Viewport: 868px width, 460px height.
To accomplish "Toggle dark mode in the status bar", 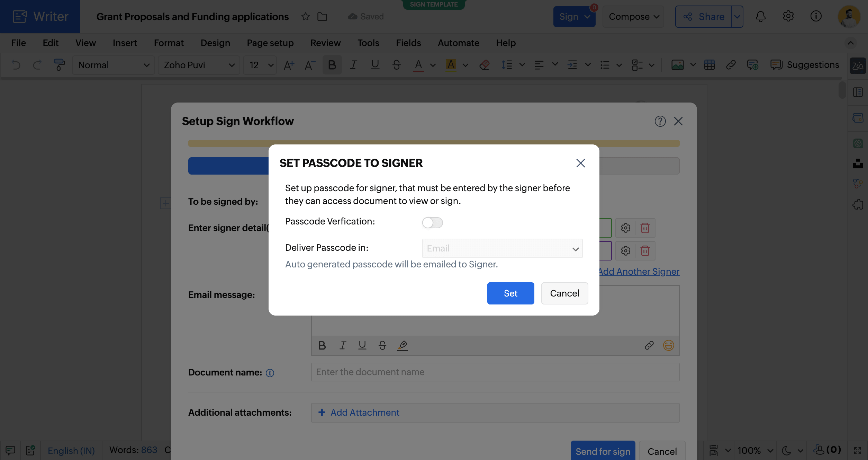I will click(786, 451).
